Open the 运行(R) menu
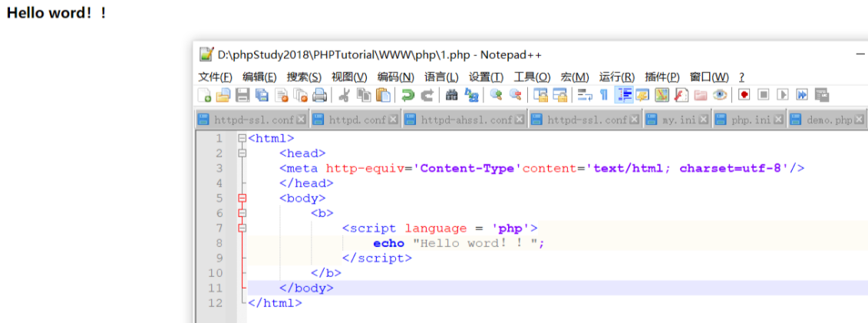Screen dimensions: 868x323 pyautogui.click(x=617, y=77)
